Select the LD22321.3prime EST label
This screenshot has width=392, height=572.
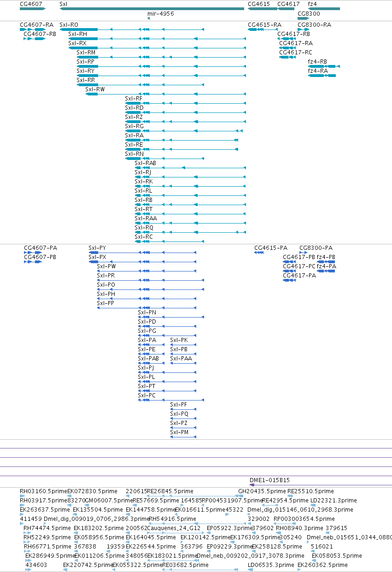click(333, 501)
